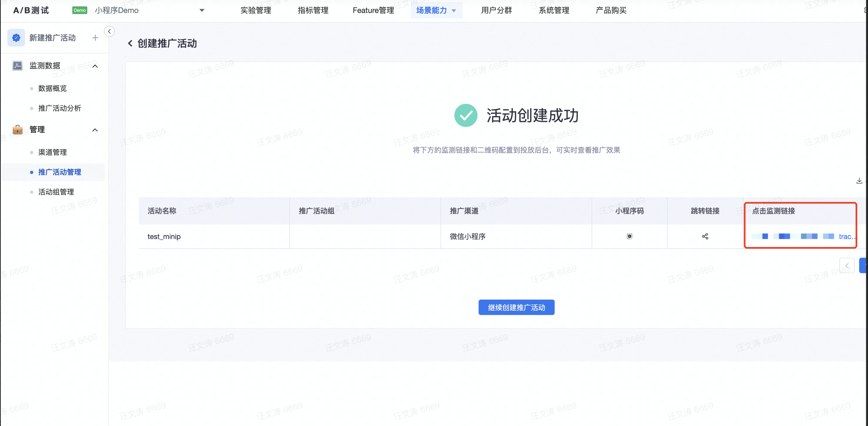Click the Demo badge in header

click(79, 10)
